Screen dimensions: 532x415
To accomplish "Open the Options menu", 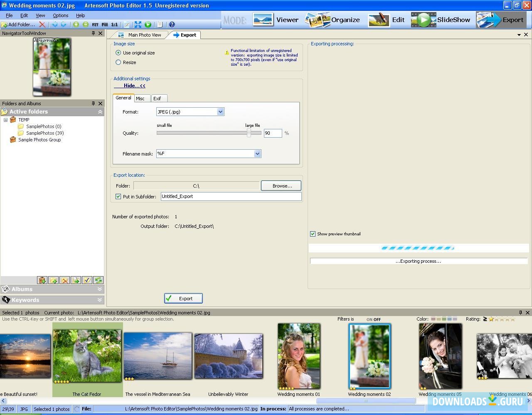I will pos(60,15).
